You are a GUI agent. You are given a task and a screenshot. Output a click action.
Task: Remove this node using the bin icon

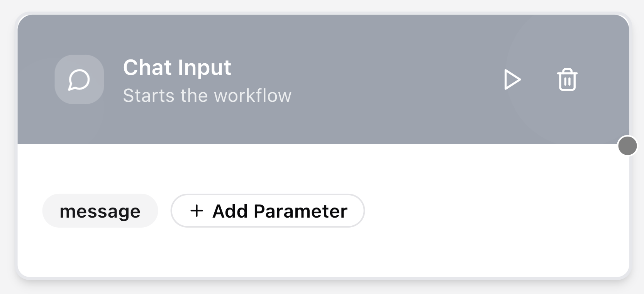pos(567,80)
